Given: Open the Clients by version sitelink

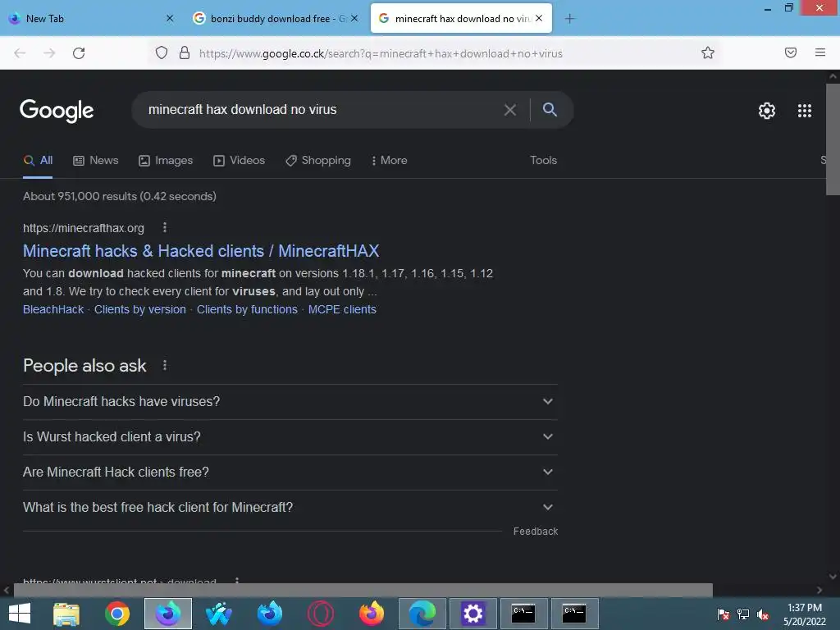Looking at the screenshot, I should (x=139, y=309).
